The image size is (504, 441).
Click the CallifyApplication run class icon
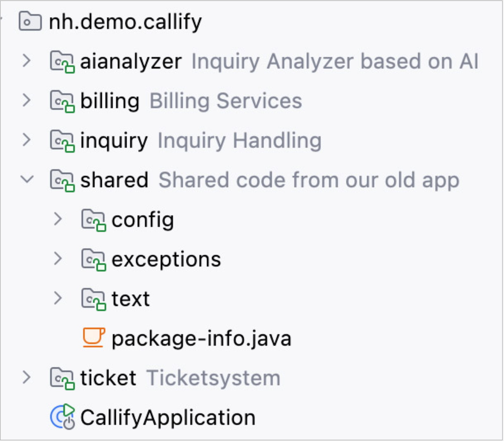tap(63, 417)
